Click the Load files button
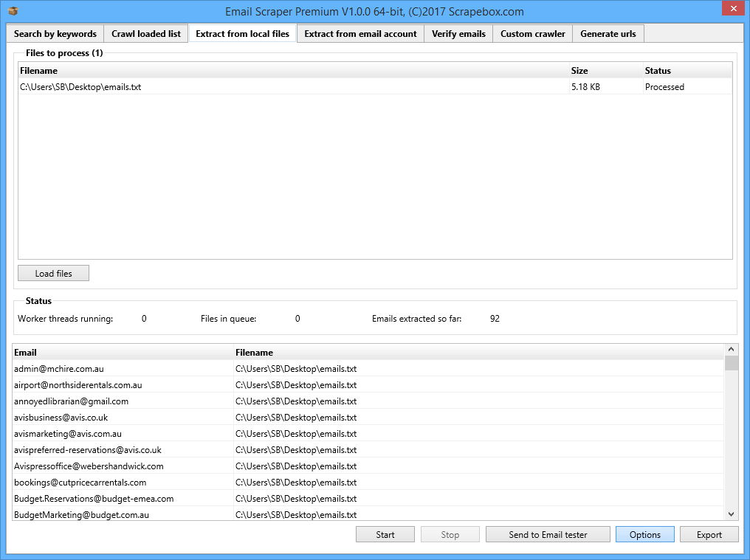This screenshot has width=750, height=560. 54,273
